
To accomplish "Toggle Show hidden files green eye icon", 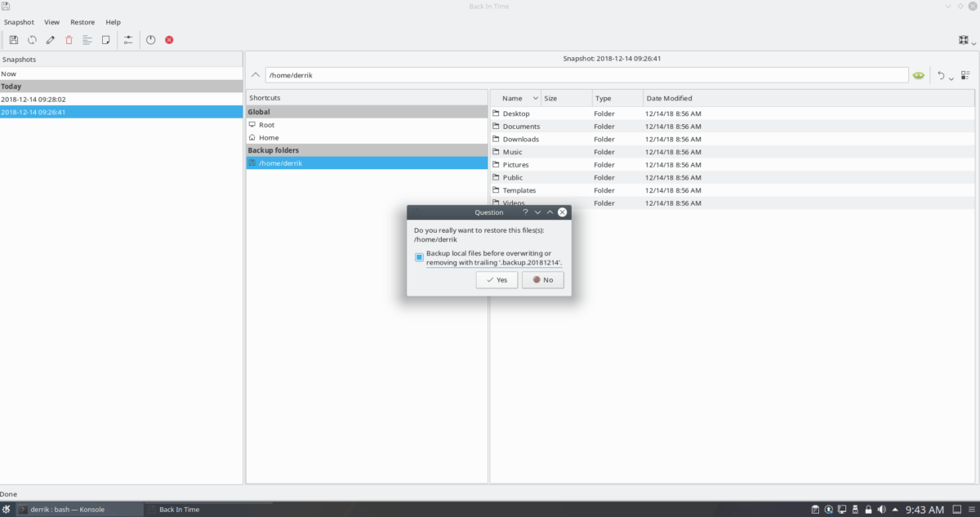I will coord(919,75).
